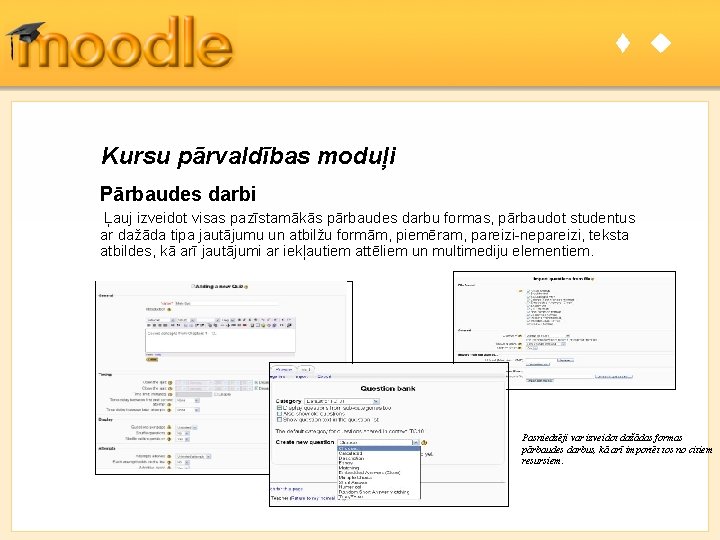Click 'Import' sub-tab link in Question bank

point(301,377)
